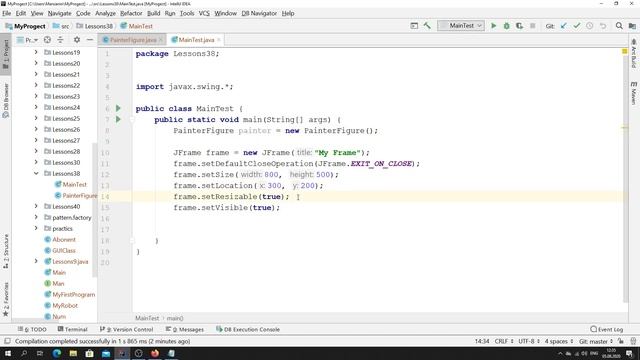This screenshot has height=360, width=640.
Task: Open the MainTest run configuration dropdown
Action: [461, 26]
